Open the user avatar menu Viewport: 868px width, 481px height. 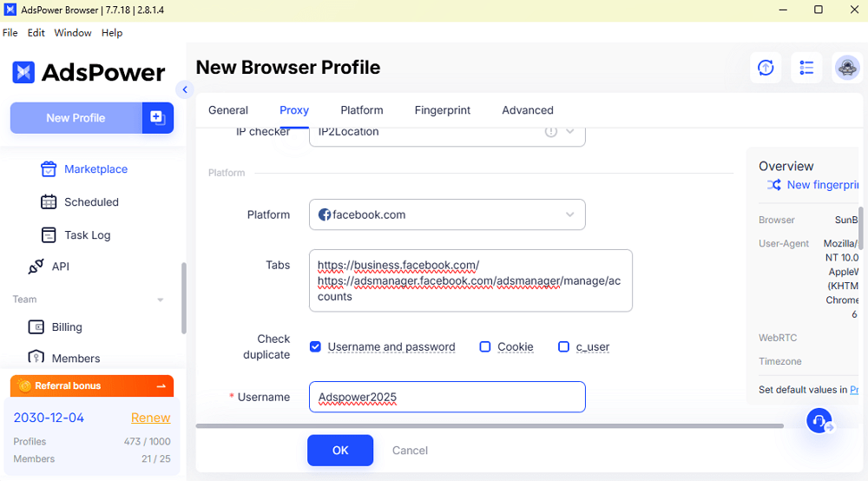847,68
